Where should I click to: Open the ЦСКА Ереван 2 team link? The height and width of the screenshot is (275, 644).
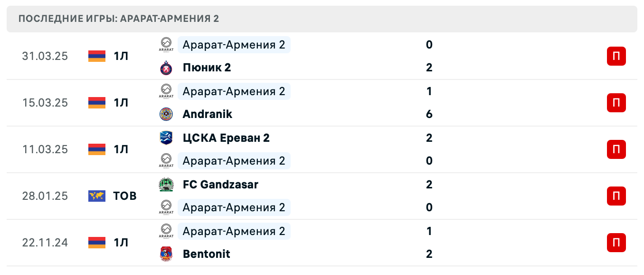tap(226, 137)
